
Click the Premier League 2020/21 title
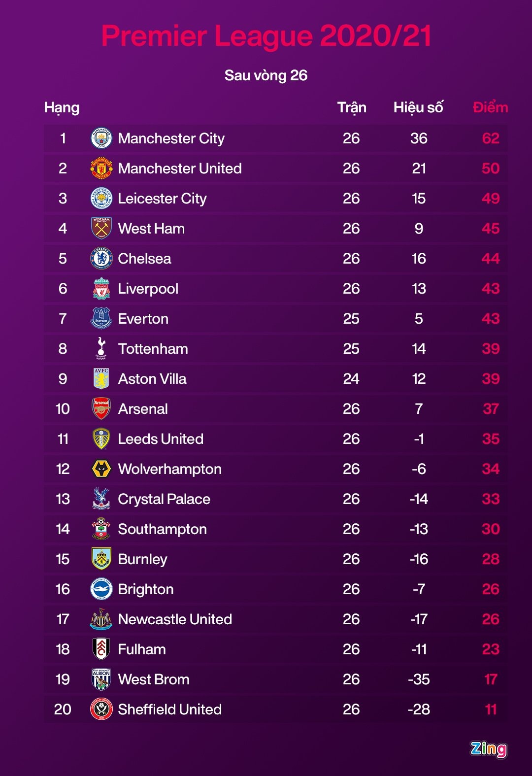266,36
